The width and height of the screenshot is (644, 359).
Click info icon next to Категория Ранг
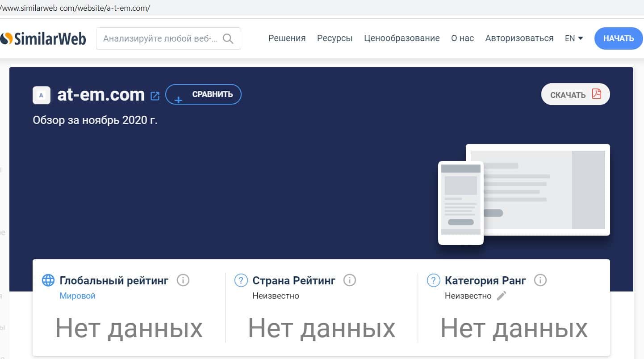pyautogui.click(x=540, y=280)
